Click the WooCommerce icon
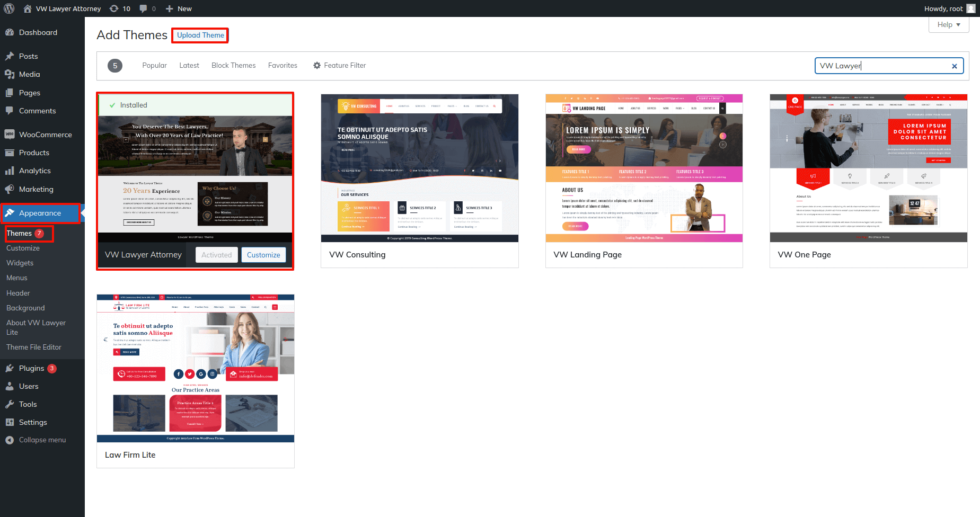 (x=10, y=135)
